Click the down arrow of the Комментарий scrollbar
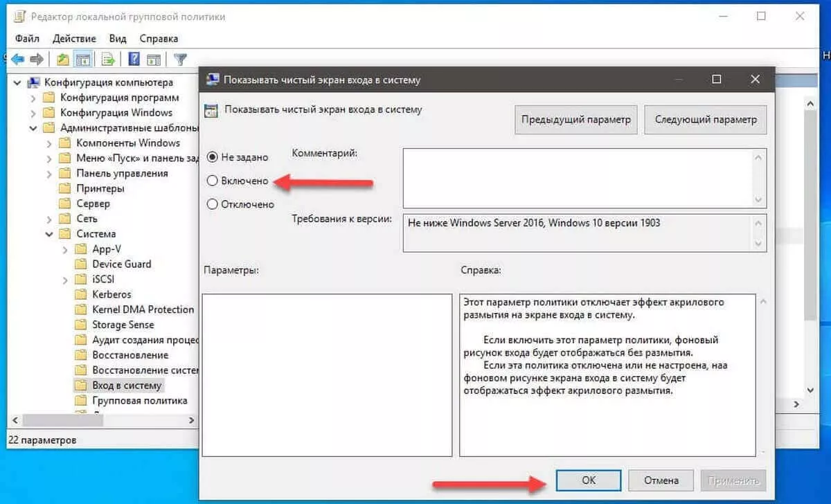 coord(760,200)
